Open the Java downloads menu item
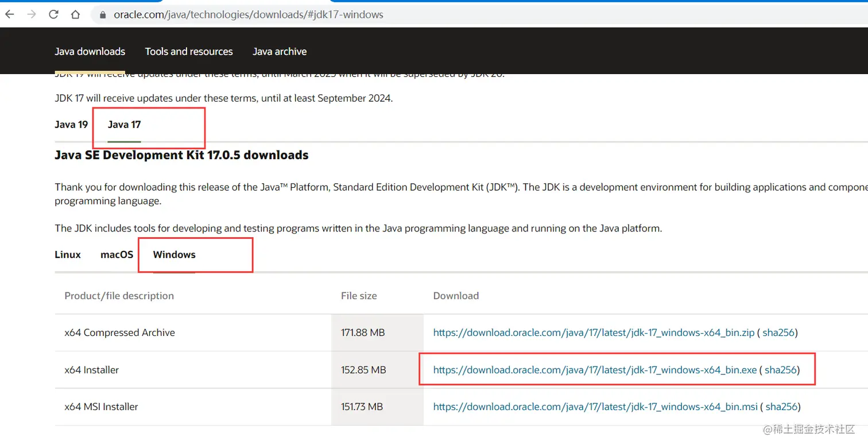 [90, 52]
